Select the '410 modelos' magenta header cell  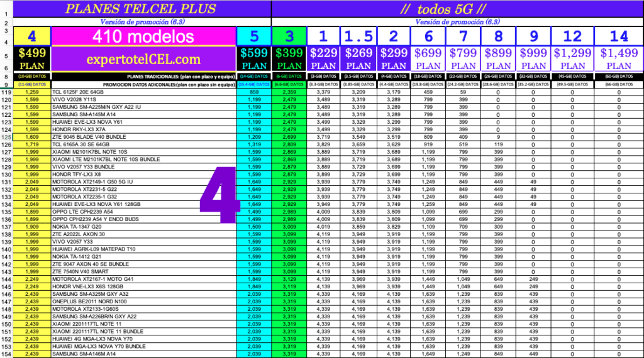coord(143,36)
